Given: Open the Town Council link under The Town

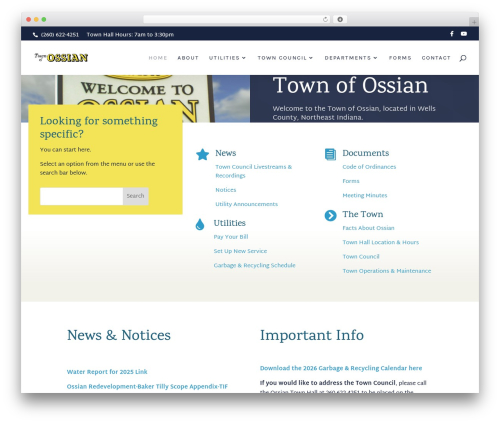Looking at the screenshot, I should click(x=361, y=257).
